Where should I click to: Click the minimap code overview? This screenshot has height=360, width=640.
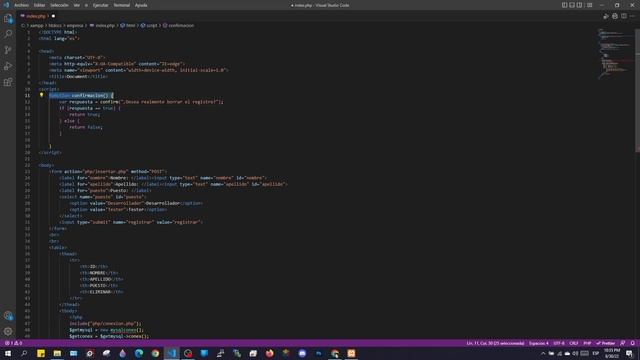pyautogui.click(x=616, y=53)
